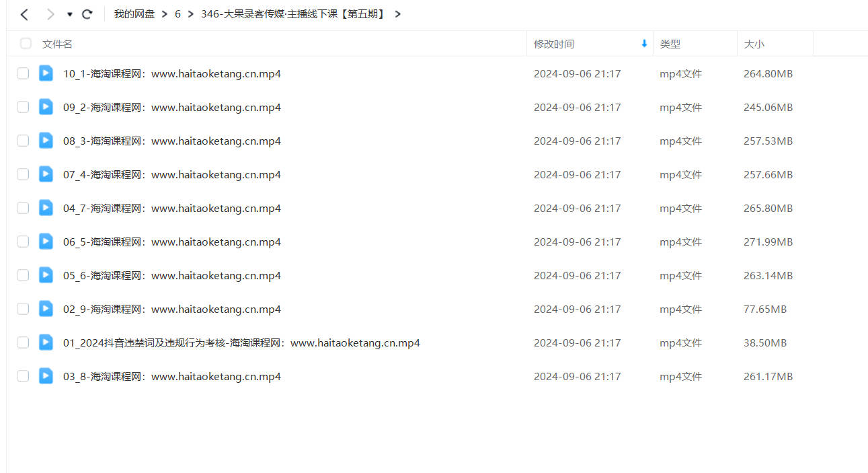The height and width of the screenshot is (473, 868).
Task: Click the size value 257.53MB
Action: tap(768, 141)
